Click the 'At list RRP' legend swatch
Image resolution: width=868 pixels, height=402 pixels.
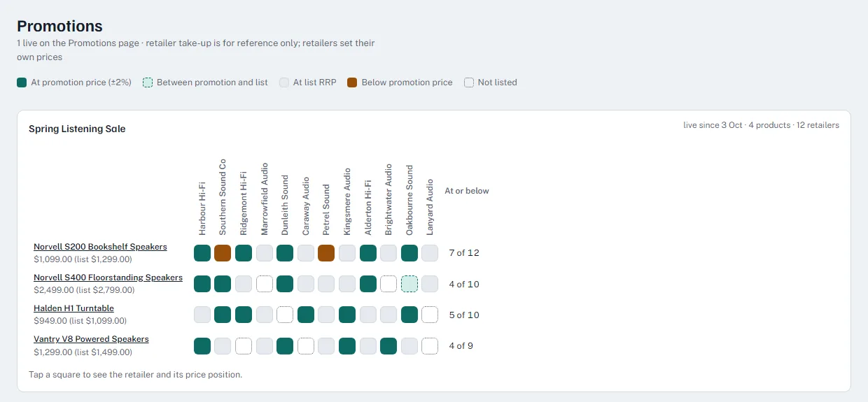tap(283, 82)
